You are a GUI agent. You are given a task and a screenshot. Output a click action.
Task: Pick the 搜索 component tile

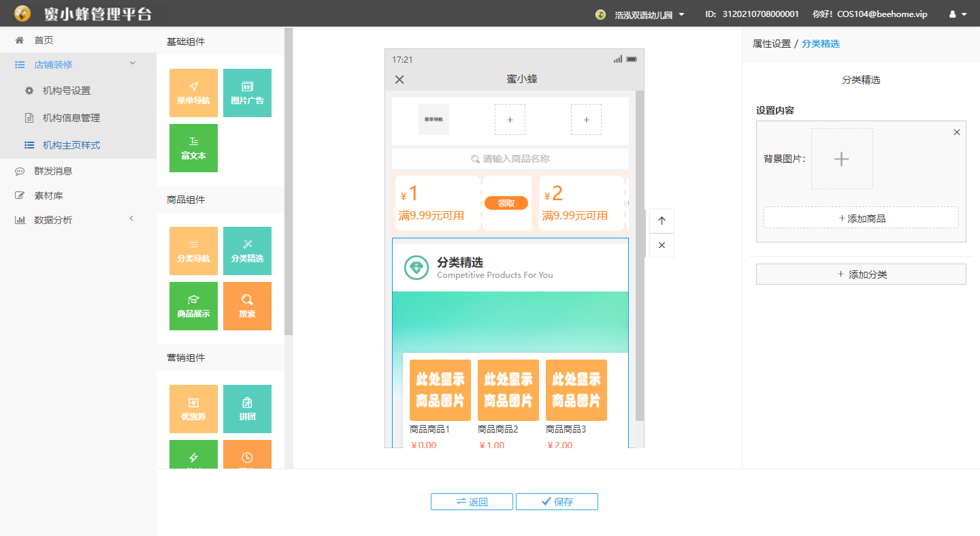pyautogui.click(x=247, y=306)
